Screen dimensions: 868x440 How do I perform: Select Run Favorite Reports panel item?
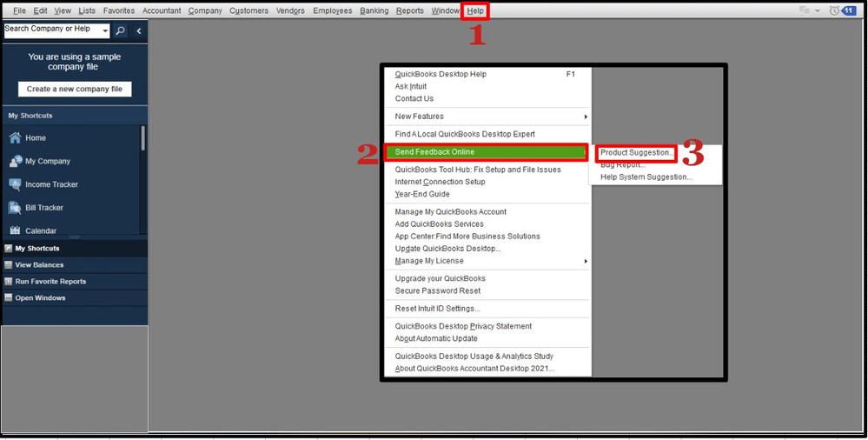pos(75,282)
